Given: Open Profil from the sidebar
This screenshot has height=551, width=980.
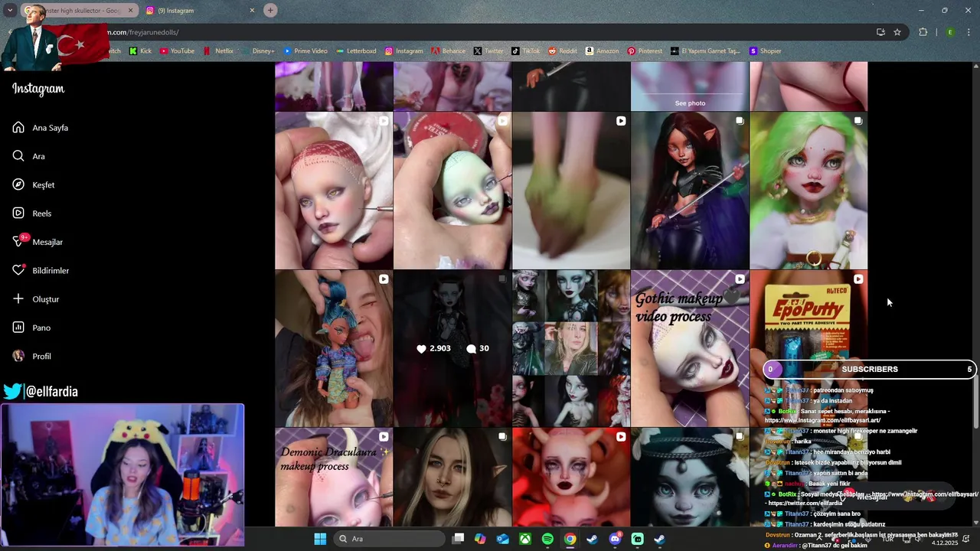Looking at the screenshot, I should point(31,357).
